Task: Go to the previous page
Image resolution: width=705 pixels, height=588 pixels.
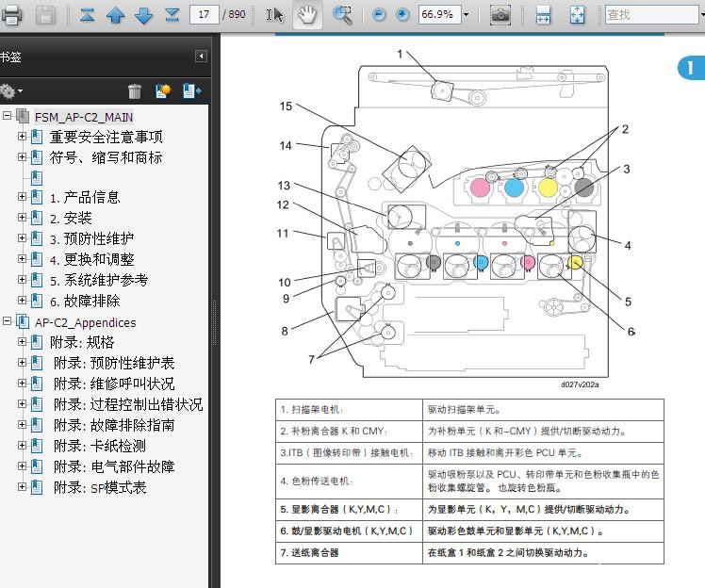Action: 115,15
